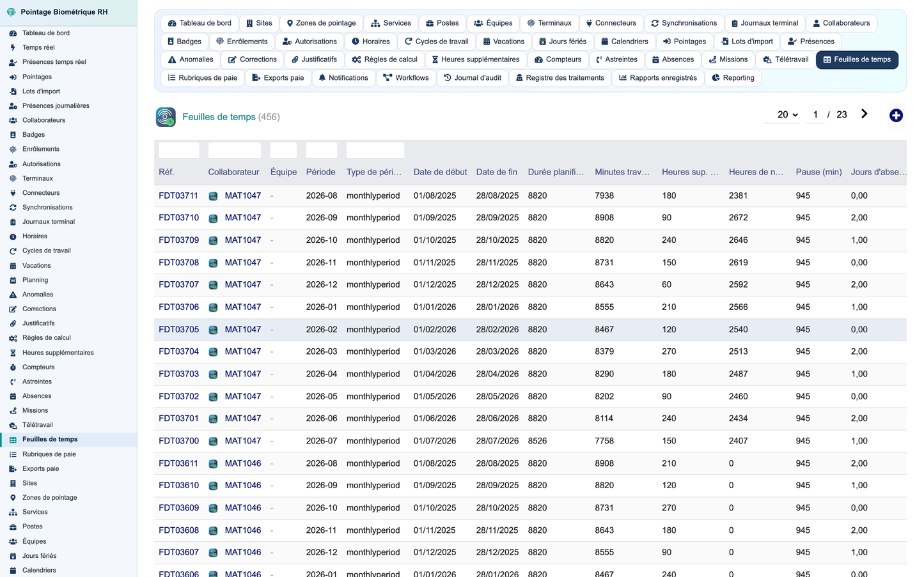Click the Postes briefcase icon in sidebar
The image size is (924, 577).
tap(13, 527)
